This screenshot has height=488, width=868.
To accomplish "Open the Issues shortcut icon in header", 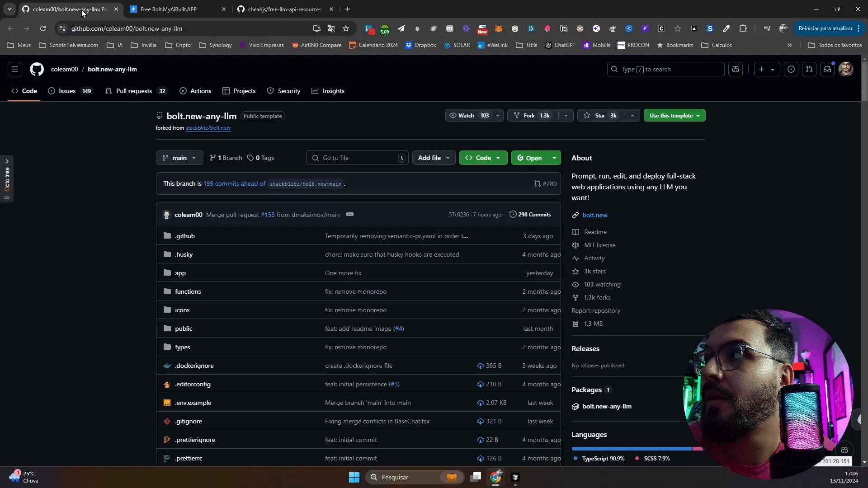I will [x=791, y=69].
